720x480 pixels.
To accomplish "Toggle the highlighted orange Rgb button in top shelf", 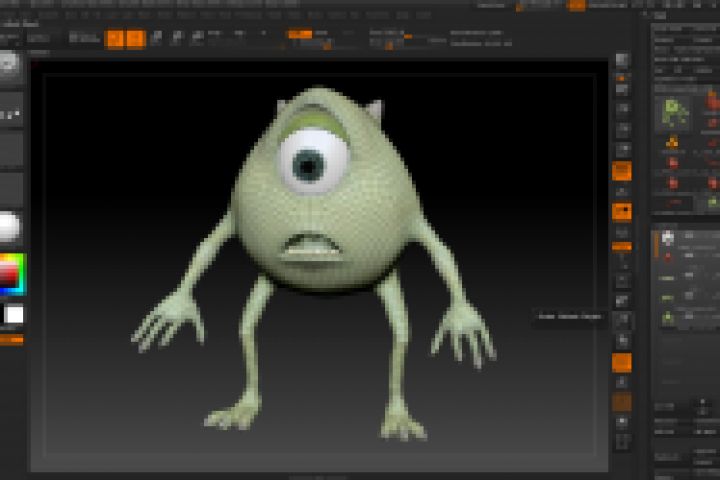I will [x=300, y=34].
